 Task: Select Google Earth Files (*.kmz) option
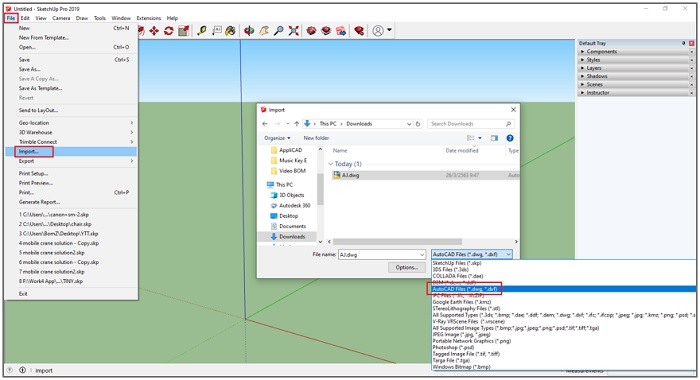coord(563,302)
